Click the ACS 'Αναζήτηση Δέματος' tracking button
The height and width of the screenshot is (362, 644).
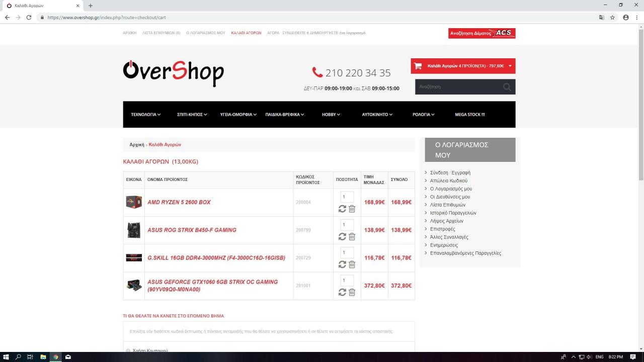pos(482,33)
